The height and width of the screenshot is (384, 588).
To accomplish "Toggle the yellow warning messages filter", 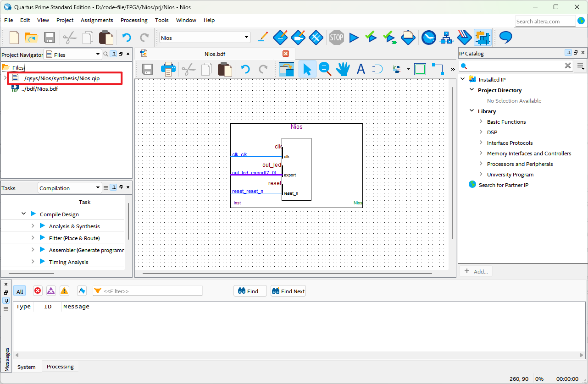I will (x=64, y=291).
